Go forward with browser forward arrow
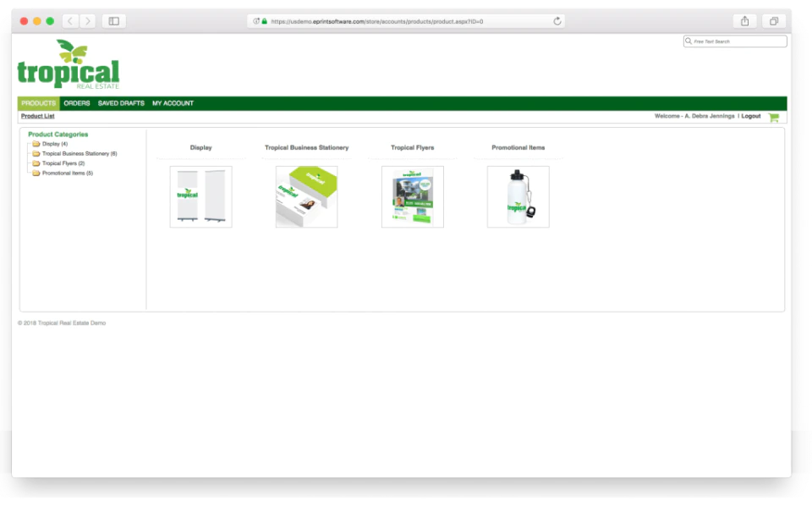This screenshot has width=812, height=506. tap(87, 21)
